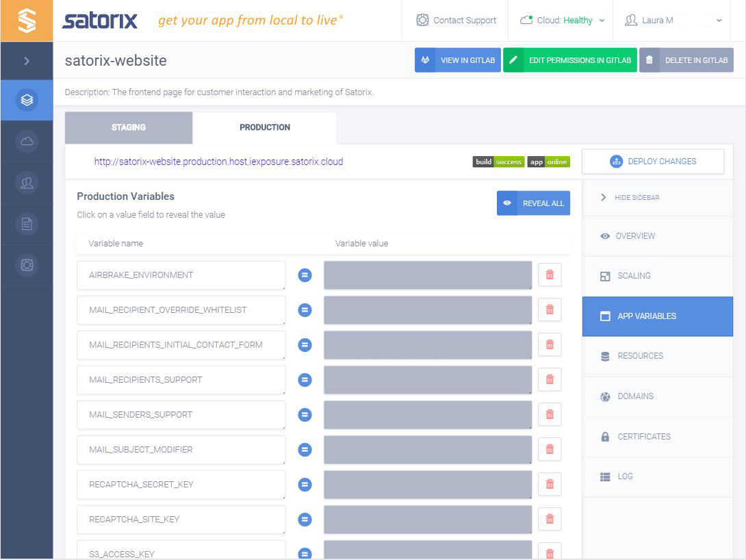This screenshot has width=746, height=560.
Task: Click the DEPLOY CHANGES button
Action: tap(652, 161)
